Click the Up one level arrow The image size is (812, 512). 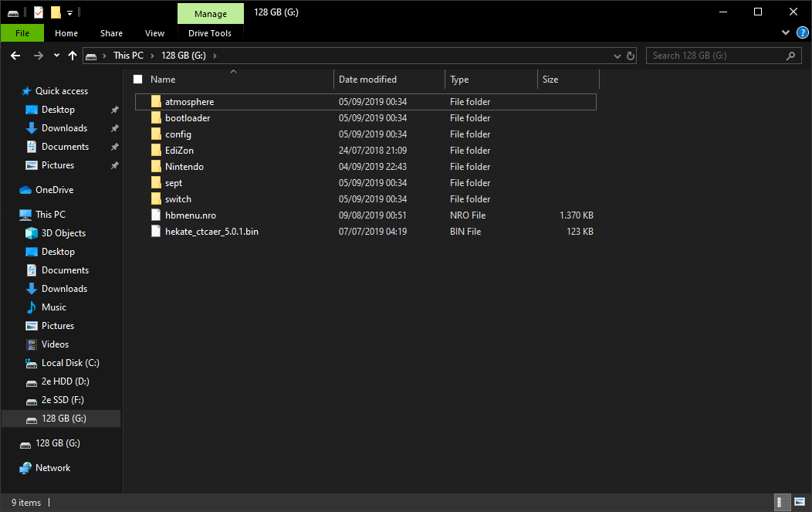click(73, 56)
